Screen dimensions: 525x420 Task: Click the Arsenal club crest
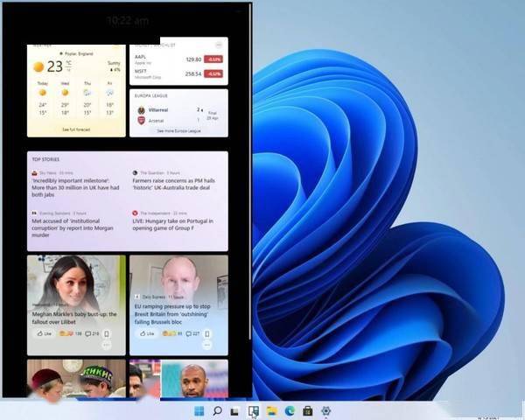tap(141, 120)
